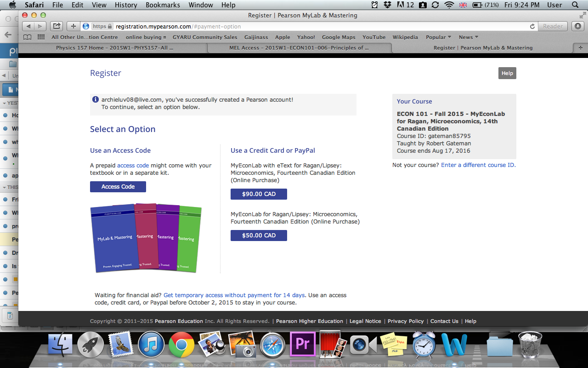Click the Fri 9:24 PM clock
The height and width of the screenshot is (368, 588).
point(522,5)
